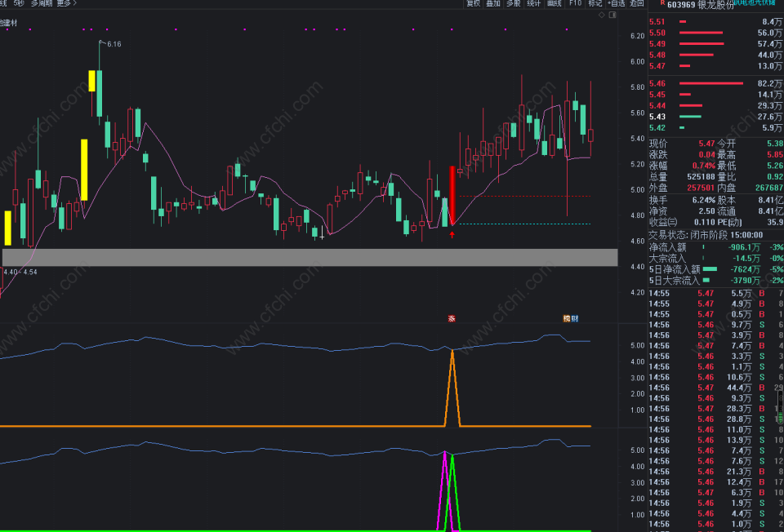Click the 财 finance marker below chart
The height and width of the screenshot is (532, 784).
pos(575,318)
